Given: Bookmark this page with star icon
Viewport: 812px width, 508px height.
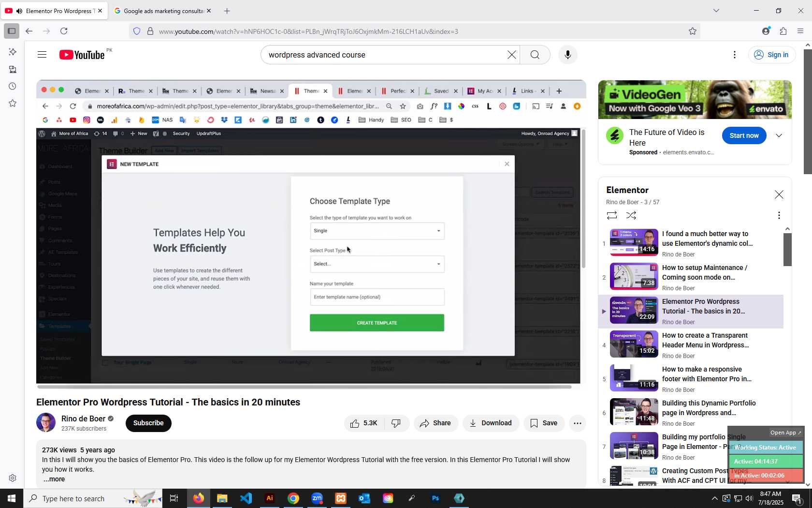Looking at the screenshot, I should coord(692,31).
